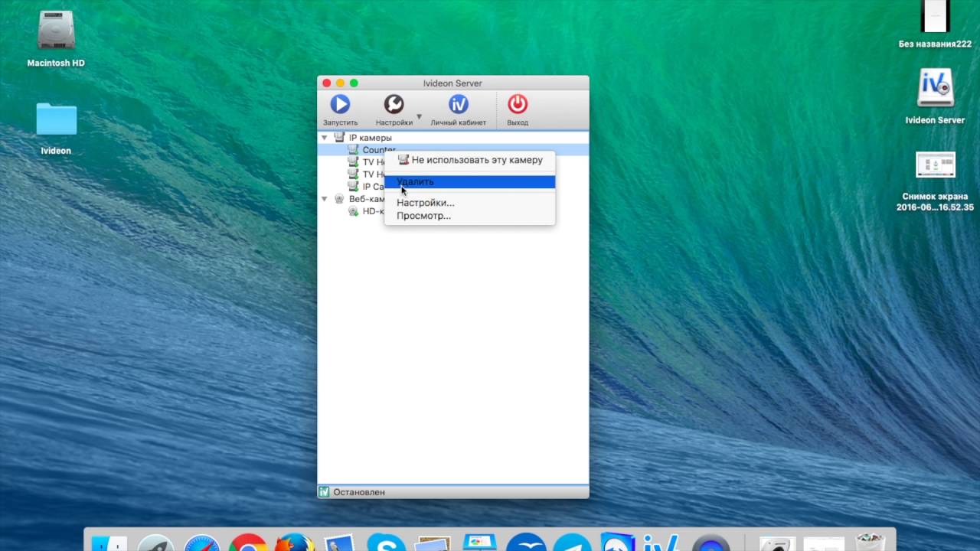Image resolution: width=980 pixels, height=551 pixels.
Task: Open Launchpad rocket in the dock
Action: click(156, 542)
